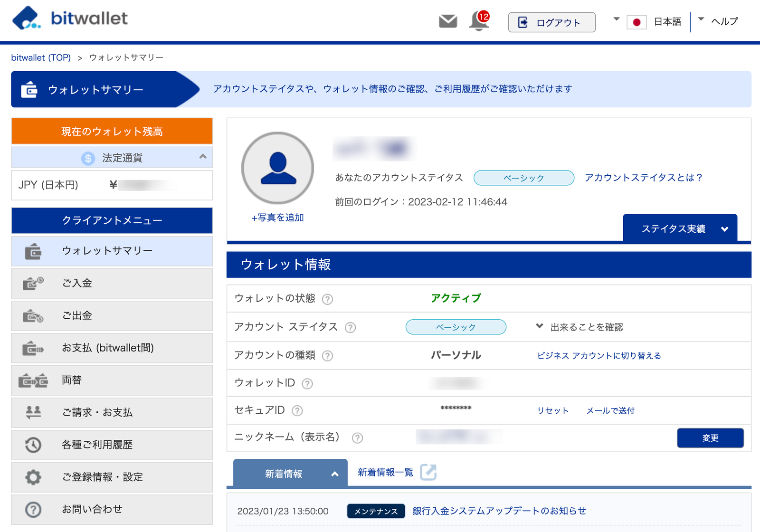
Task: Click the ベーシック badge in ウォレット情報 table
Action: pyautogui.click(x=456, y=327)
